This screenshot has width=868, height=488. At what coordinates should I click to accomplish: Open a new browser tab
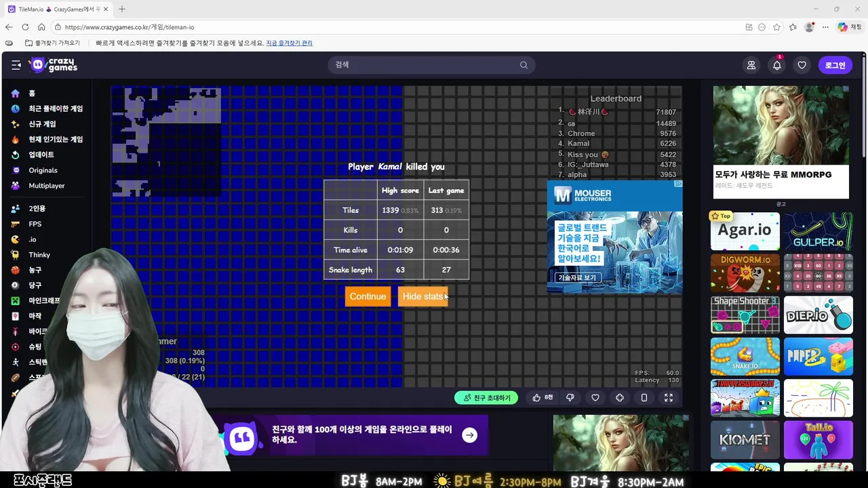[122, 9]
